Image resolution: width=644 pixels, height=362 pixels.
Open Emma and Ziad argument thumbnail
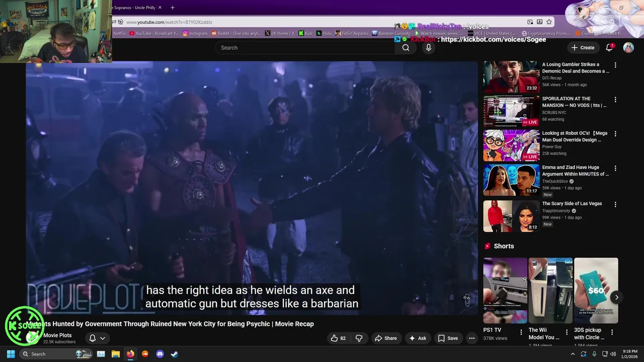pyautogui.click(x=511, y=180)
